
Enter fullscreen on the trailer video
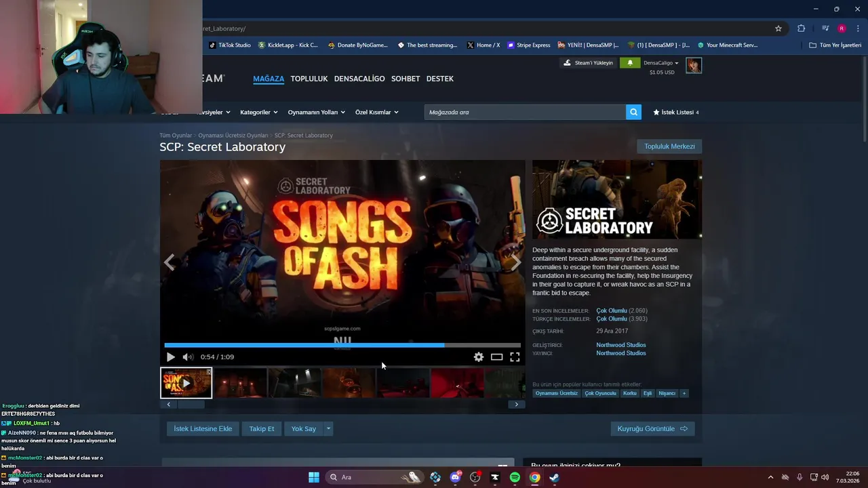pos(515,357)
